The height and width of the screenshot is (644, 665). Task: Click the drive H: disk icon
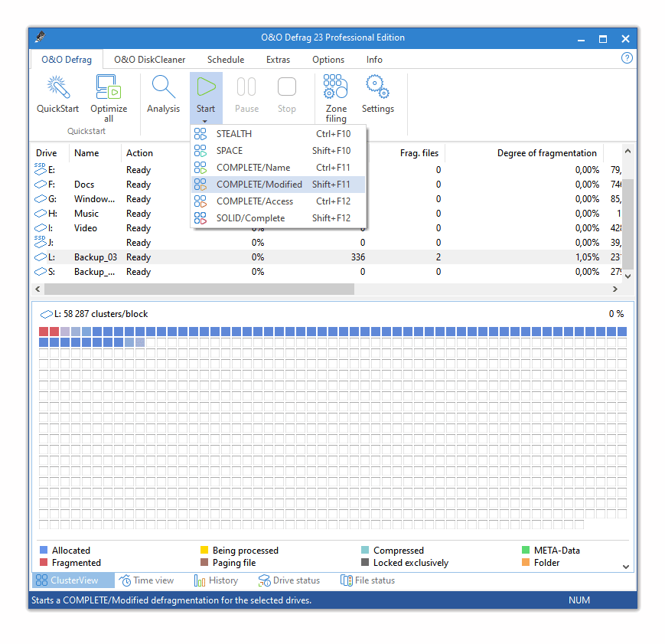[x=41, y=213]
